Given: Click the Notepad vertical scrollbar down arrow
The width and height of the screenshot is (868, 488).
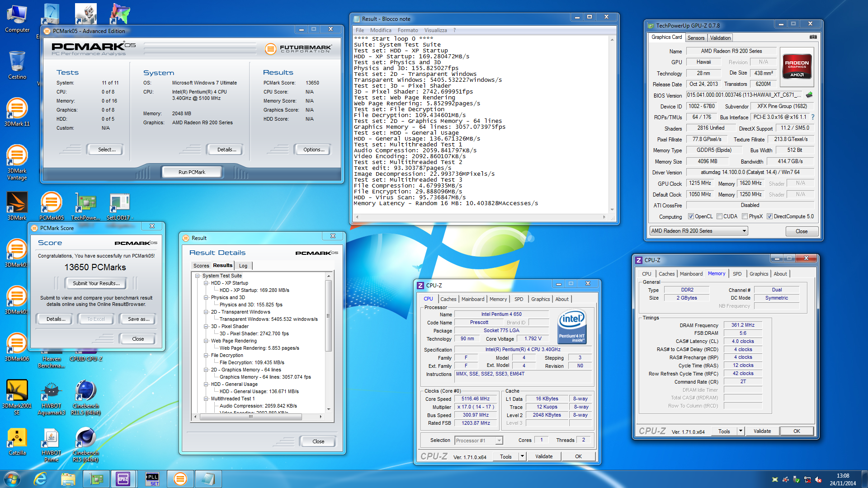Looking at the screenshot, I should pos(612,210).
